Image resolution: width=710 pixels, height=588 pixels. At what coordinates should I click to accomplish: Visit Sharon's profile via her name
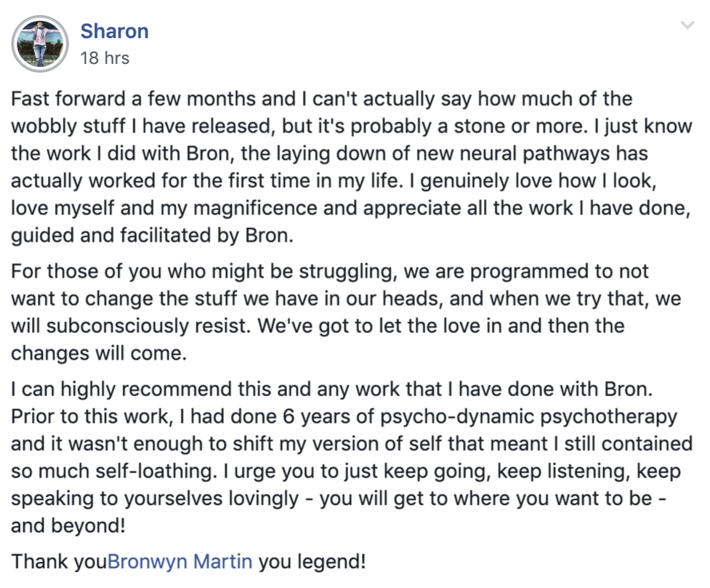click(114, 31)
